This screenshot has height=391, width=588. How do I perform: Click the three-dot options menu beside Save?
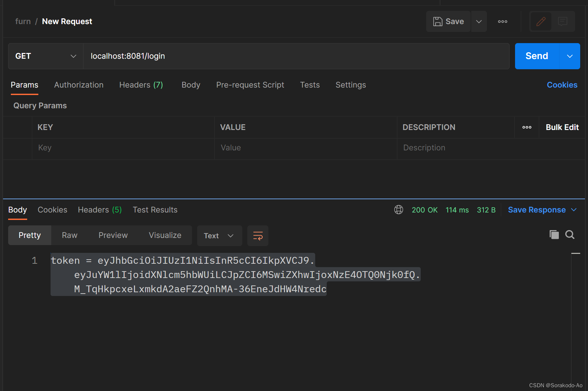(502, 21)
